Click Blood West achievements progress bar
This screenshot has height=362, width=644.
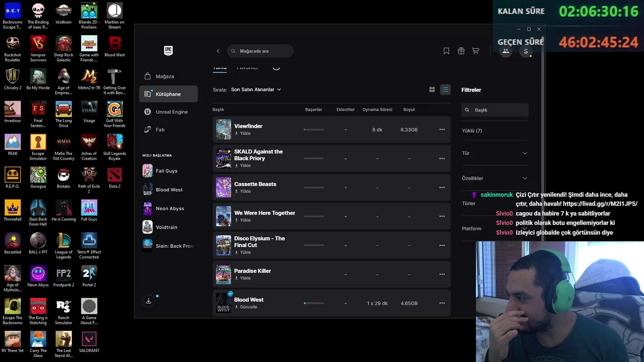(x=314, y=303)
